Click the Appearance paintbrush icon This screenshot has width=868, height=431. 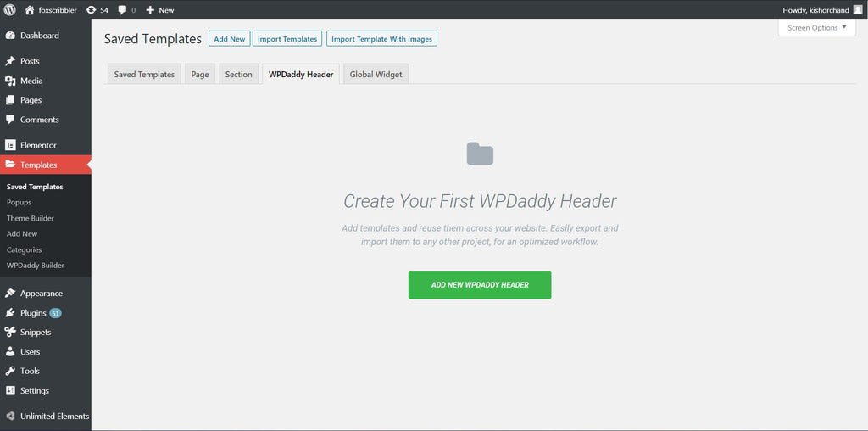pos(10,294)
